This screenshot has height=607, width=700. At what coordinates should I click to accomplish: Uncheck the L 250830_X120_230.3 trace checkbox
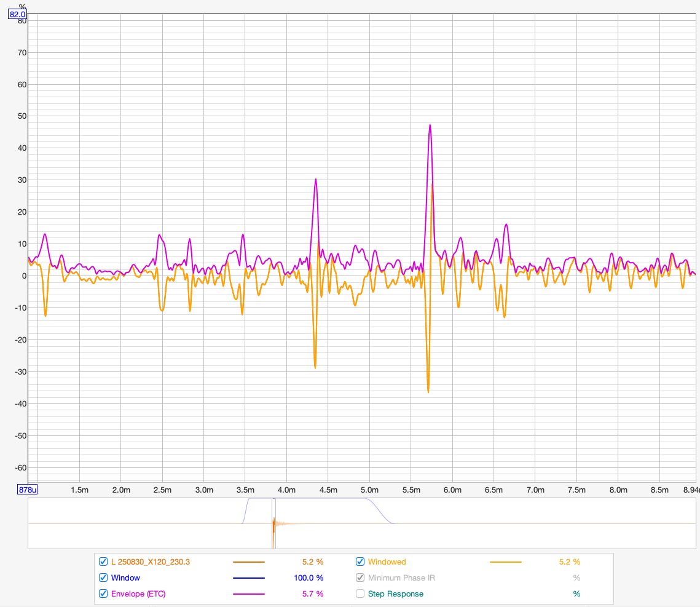click(x=103, y=561)
